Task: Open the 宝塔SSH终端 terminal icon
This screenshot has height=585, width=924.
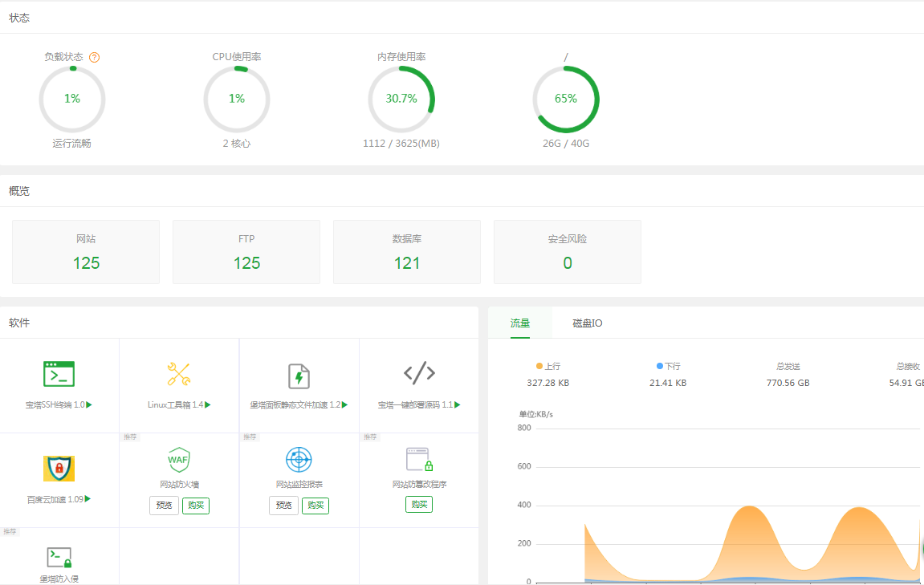Action: click(59, 374)
